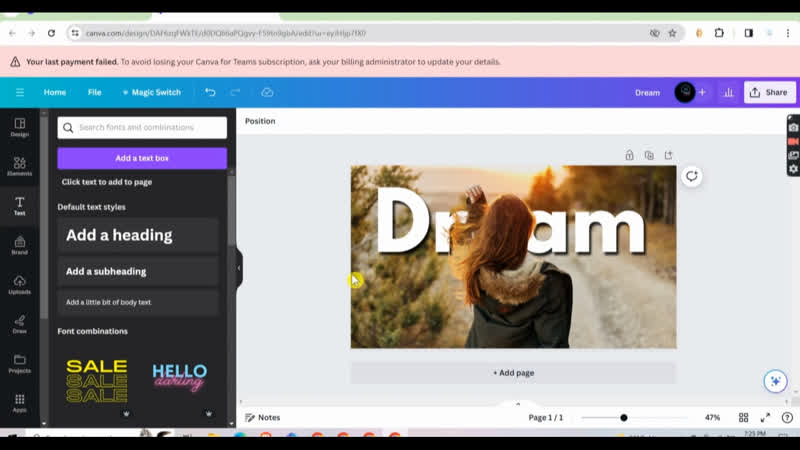The image size is (800, 450).
Task: Check cloud save status icon
Action: pyautogui.click(x=267, y=92)
